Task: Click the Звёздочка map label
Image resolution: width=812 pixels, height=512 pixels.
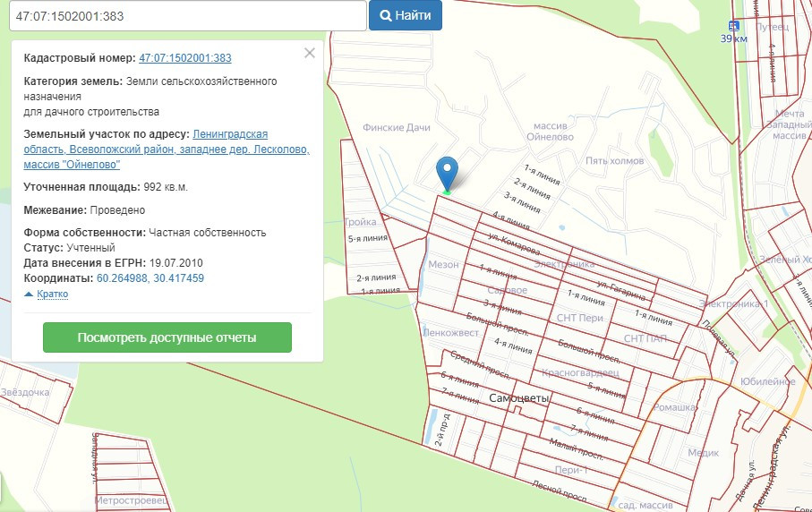Action: click(25, 392)
